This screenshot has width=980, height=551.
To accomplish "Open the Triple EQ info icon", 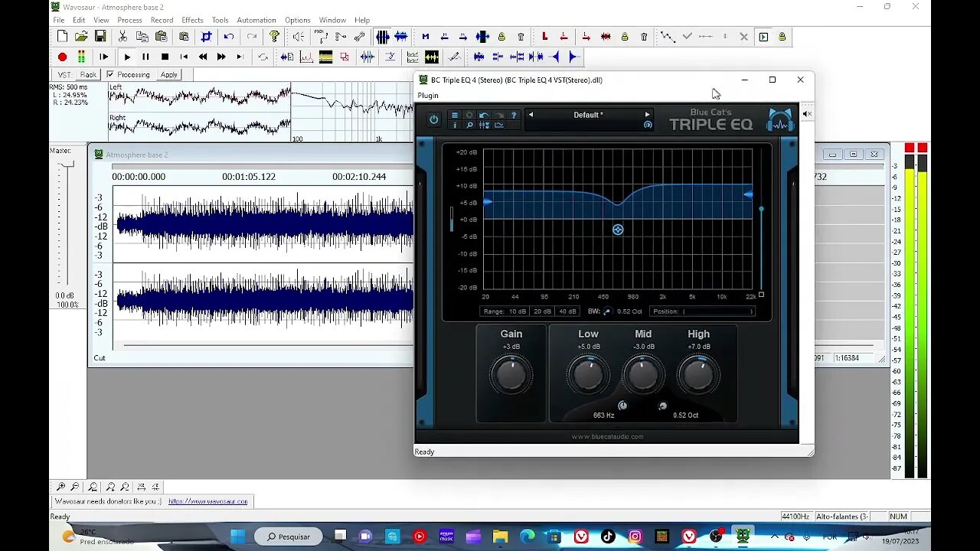I will point(454,125).
